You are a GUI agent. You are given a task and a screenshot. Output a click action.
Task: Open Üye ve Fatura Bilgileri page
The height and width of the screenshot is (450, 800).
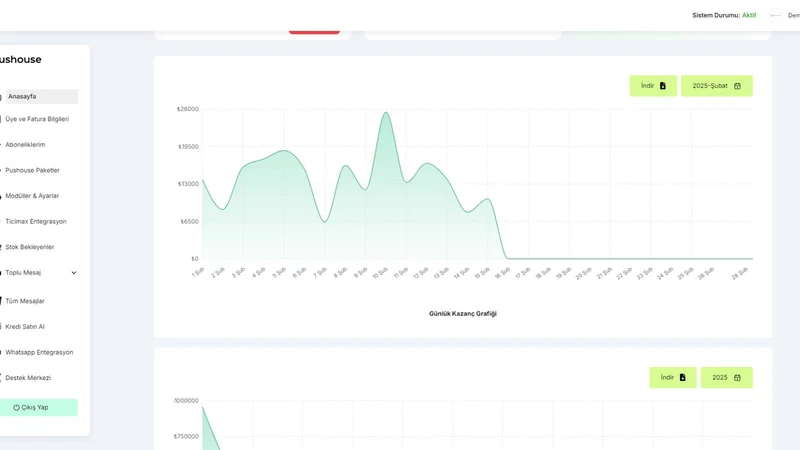coord(37,119)
